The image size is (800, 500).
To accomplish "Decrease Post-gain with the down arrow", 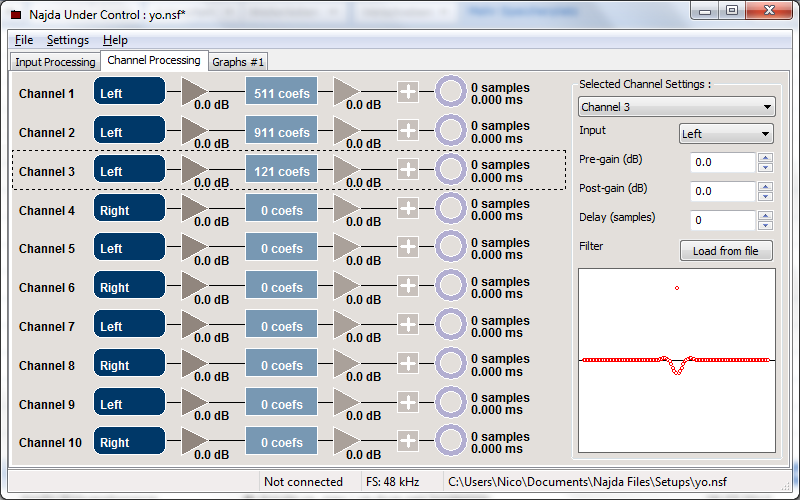I will [x=765, y=197].
